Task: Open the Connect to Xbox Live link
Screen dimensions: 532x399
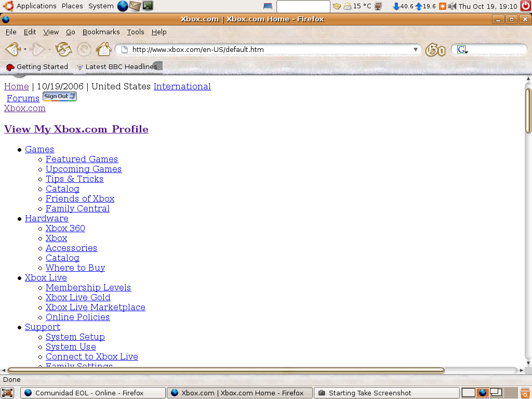Action: click(91, 356)
